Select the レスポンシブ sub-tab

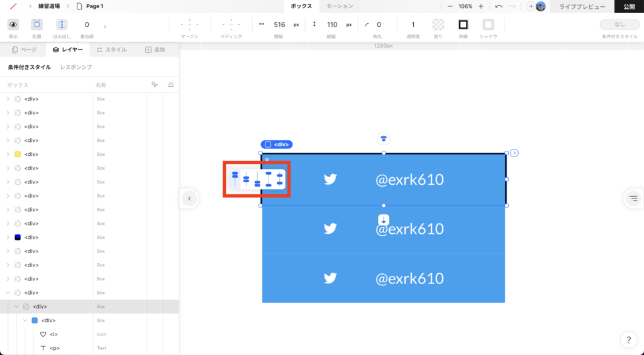click(x=76, y=67)
